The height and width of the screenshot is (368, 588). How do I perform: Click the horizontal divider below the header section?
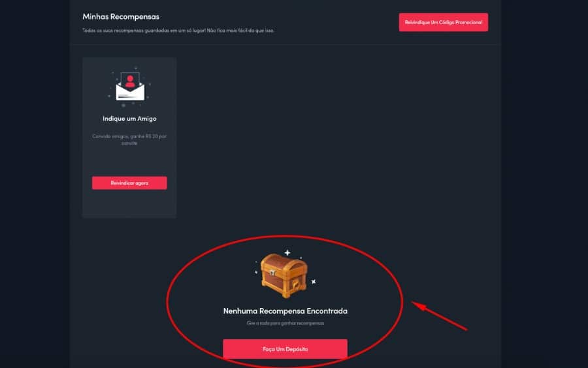pos(285,44)
